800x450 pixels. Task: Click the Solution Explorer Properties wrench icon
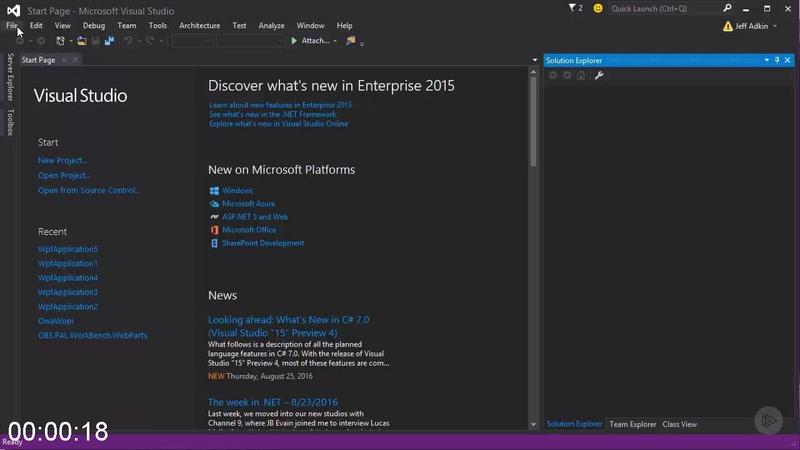pos(599,76)
